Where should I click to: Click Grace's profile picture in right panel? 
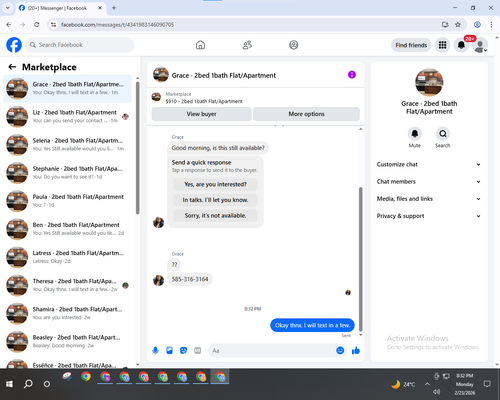[x=429, y=82]
